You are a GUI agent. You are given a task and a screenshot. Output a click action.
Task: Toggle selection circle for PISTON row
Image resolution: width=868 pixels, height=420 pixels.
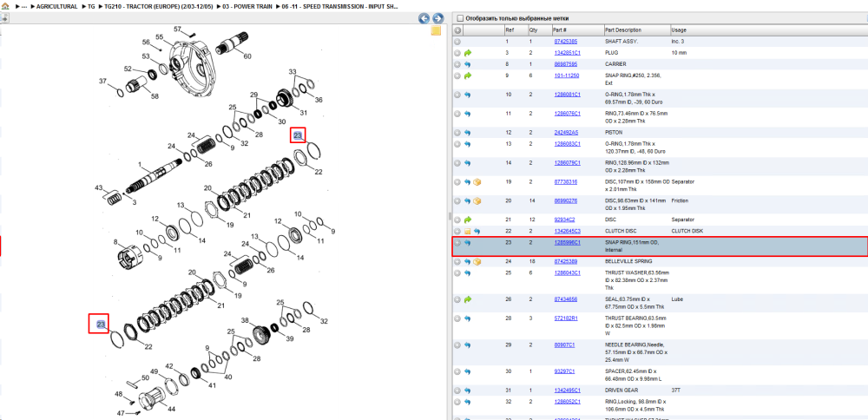[x=457, y=133]
